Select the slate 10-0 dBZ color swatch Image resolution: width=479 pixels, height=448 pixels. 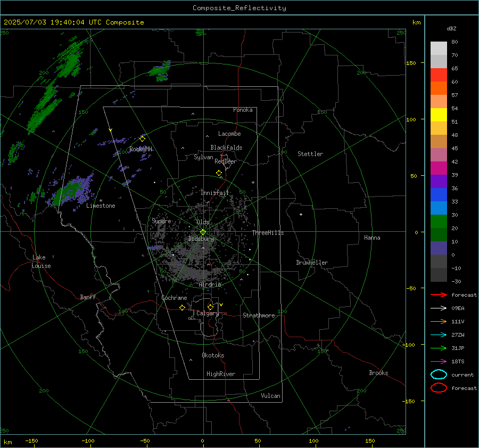(x=439, y=248)
